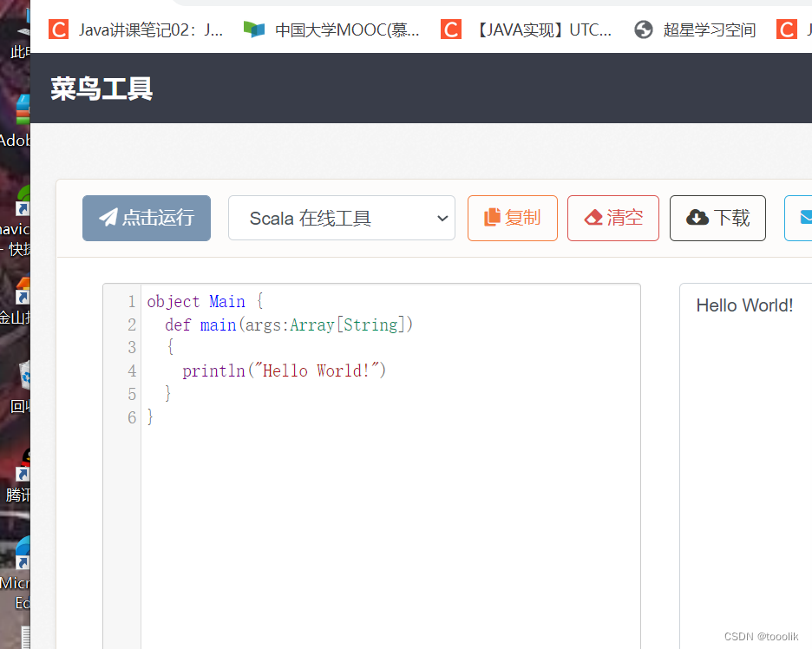
Task: Click the println line in the editor
Action: [284, 370]
